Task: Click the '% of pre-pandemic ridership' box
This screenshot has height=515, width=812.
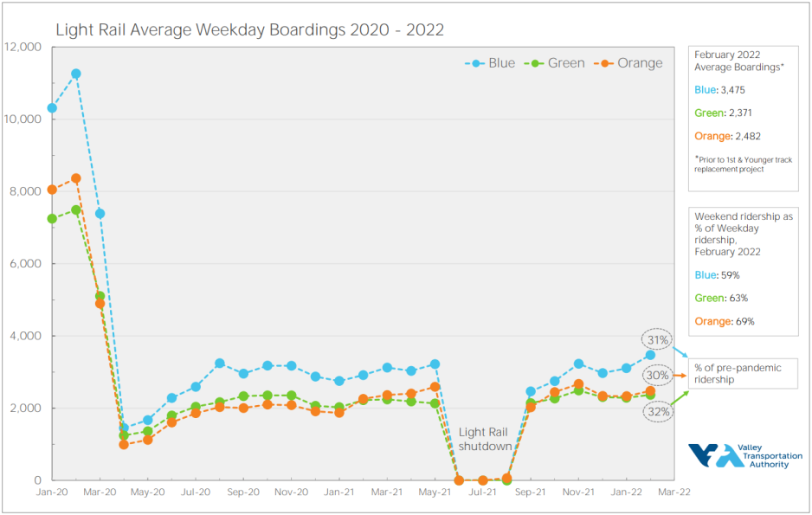Action: tap(743, 374)
